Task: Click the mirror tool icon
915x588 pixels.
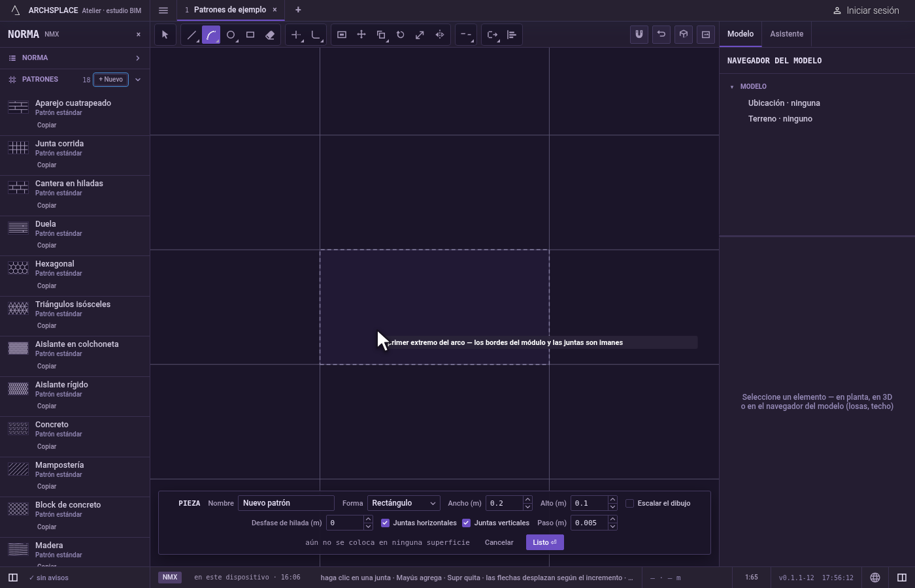Action: (440, 35)
